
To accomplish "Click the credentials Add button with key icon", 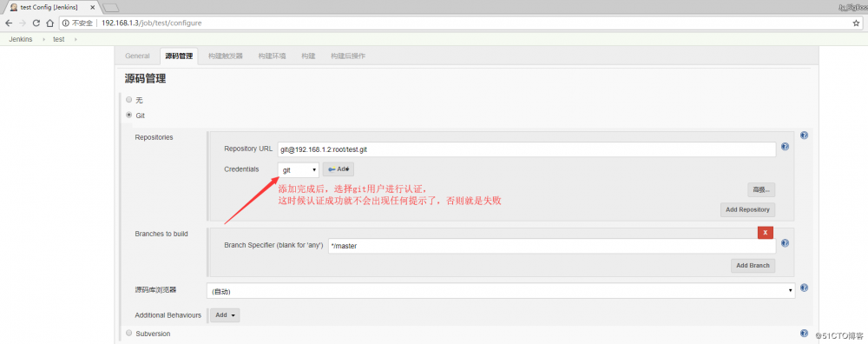I will pyautogui.click(x=339, y=169).
